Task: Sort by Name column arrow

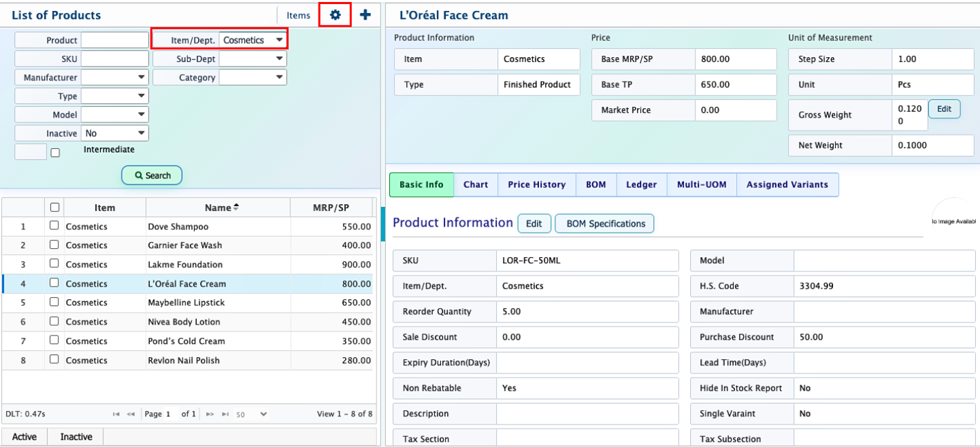Action: pyautogui.click(x=236, y=208)
